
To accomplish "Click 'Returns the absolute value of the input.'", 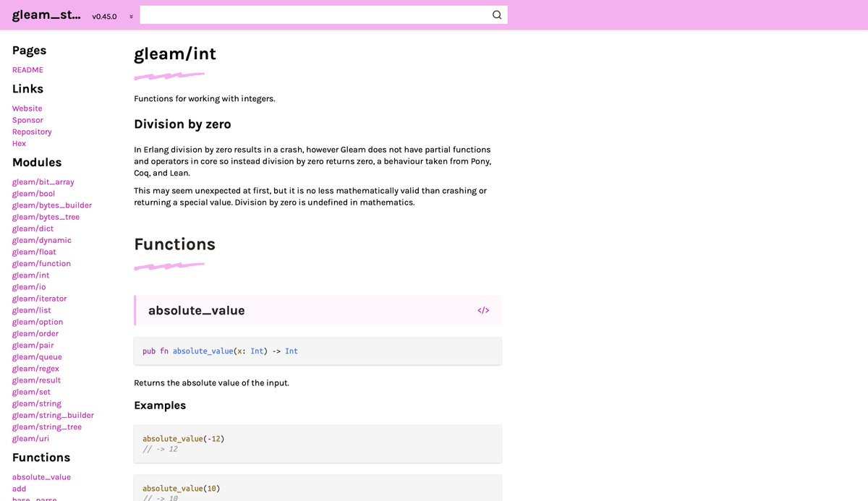I will click(211, 383).
